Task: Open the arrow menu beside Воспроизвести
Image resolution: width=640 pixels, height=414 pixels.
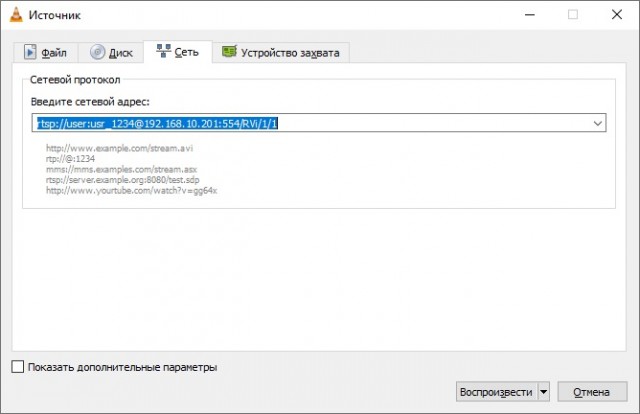Action: click(544, 392)
